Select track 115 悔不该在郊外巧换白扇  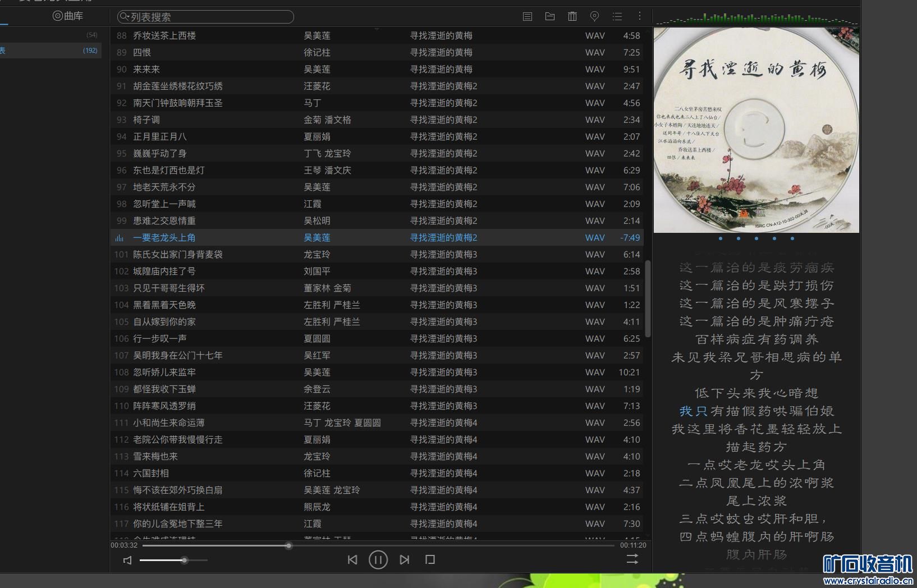click(x=377, y=490)
